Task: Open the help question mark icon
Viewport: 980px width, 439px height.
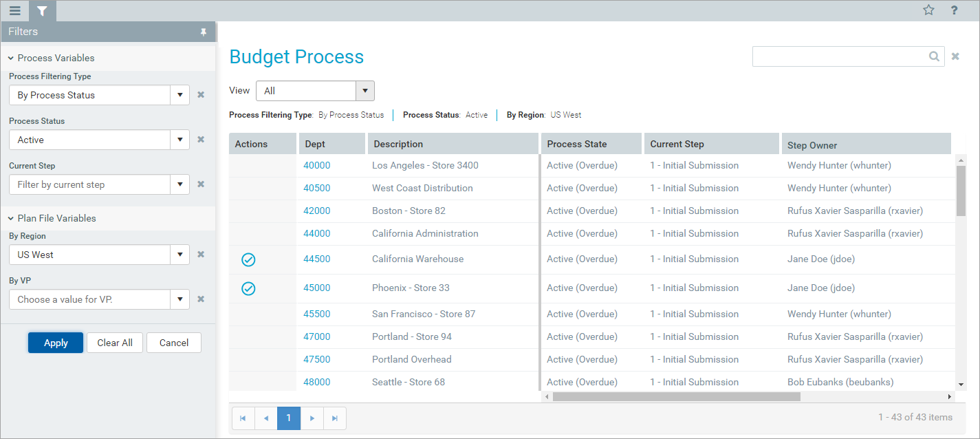Action: pyautogui.click(x=954, y=10)
